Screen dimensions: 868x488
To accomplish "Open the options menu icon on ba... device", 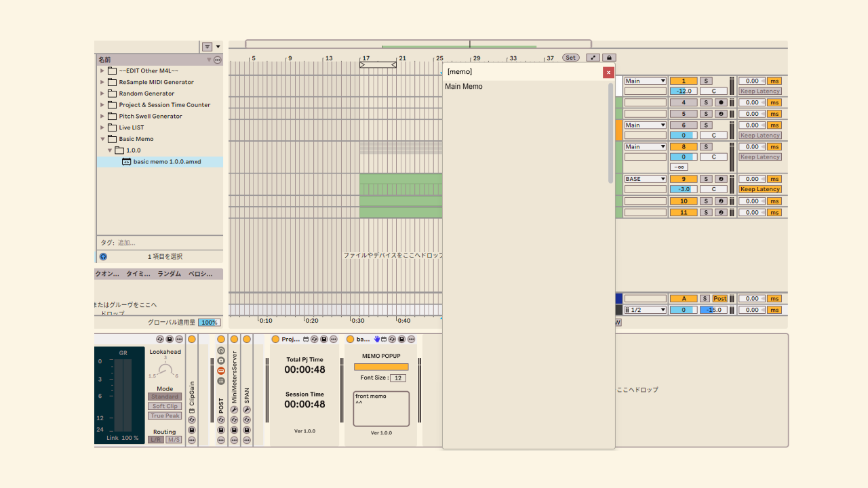I will click(411, 339).
